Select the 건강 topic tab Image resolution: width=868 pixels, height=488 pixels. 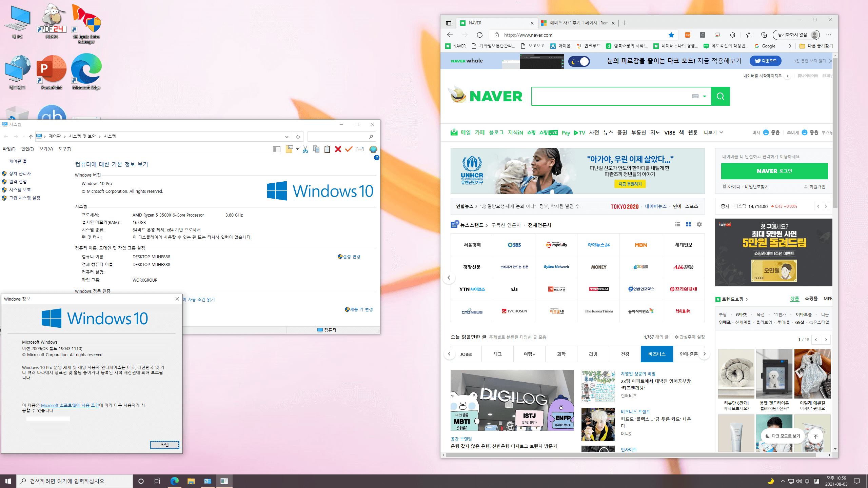pyautogui.click(x=625, y=354)
